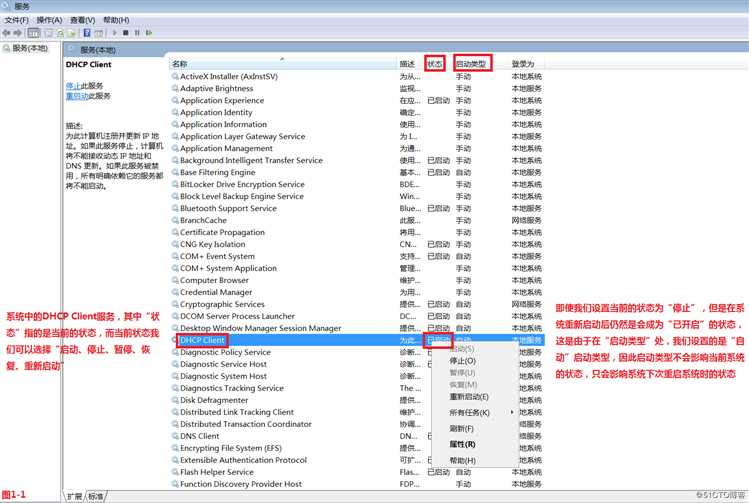This screenshot has height=503, width=749.
Task: Open the blue Help toolbar icon
Action: click(x=87, y=33)
